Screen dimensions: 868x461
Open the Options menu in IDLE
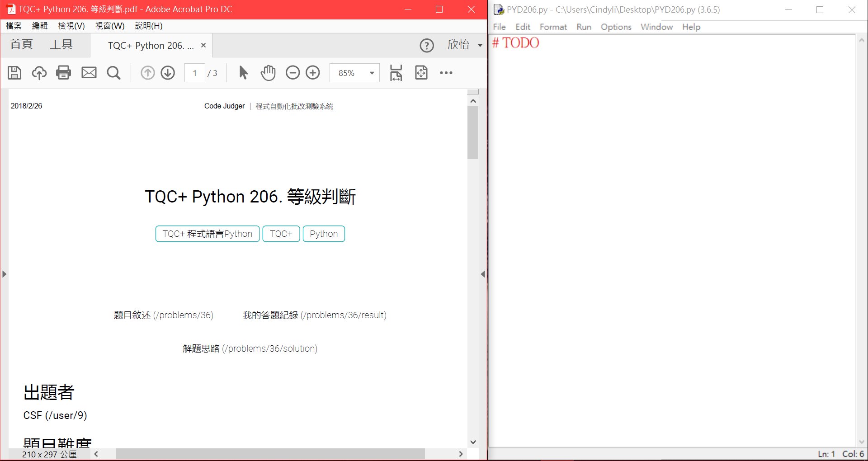(x=616, y=27)
